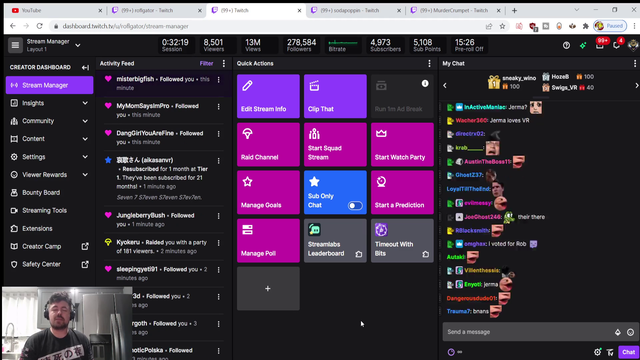Open Bits cheer icon in chat input
This screenshot has width=640, height=360.
[x=618, y=332]
